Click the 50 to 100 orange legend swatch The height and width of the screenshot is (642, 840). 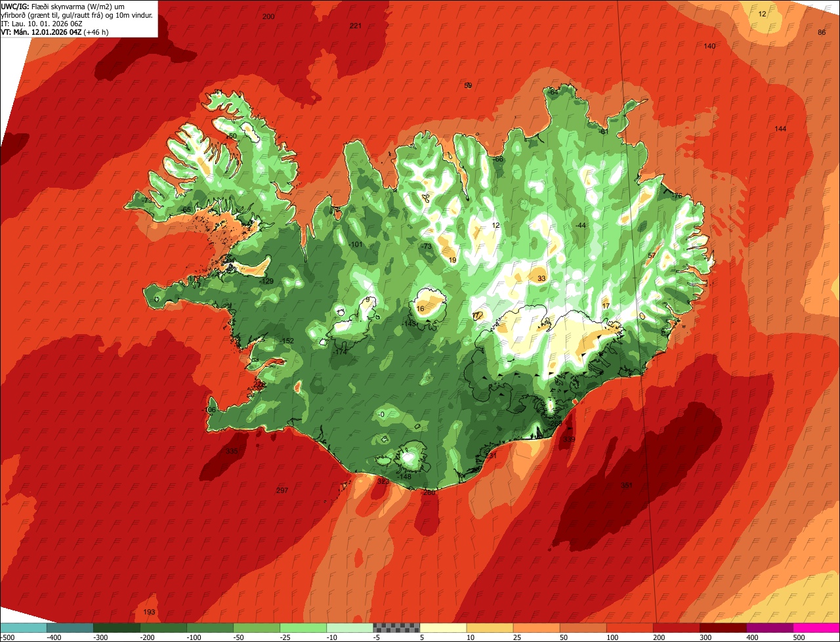(x=583, y=628)
